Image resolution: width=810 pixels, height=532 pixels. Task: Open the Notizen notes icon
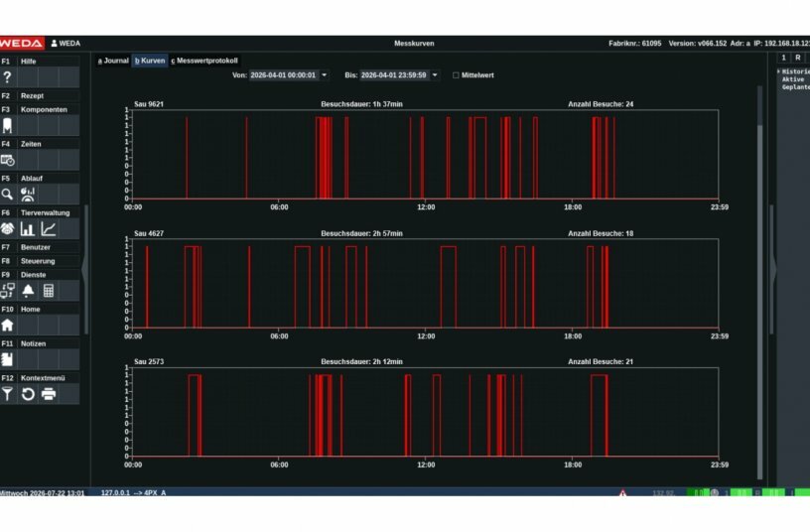pos(7,359)
